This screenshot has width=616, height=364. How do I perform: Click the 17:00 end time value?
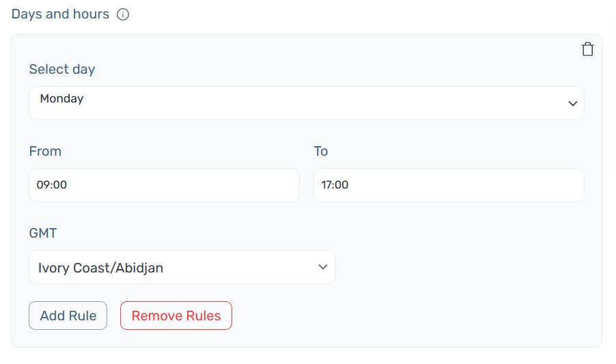point(335,185)
